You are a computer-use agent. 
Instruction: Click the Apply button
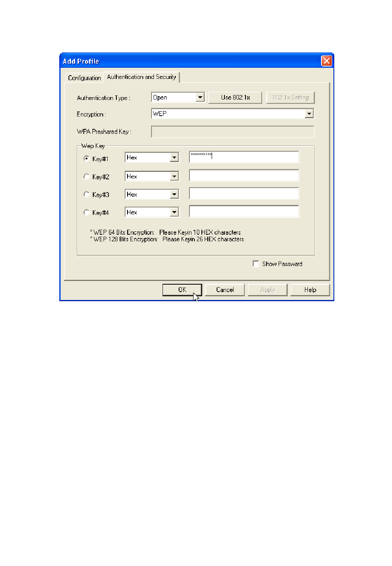[267, 290]
